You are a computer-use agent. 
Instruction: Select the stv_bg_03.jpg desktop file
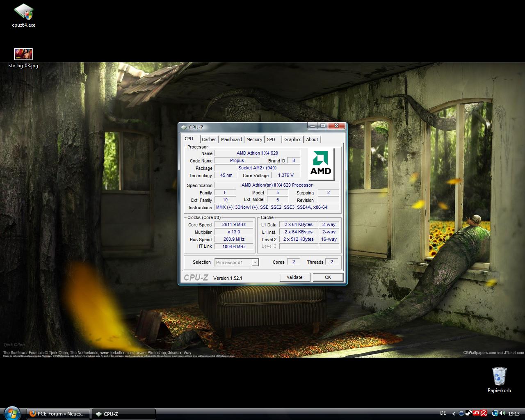click(23, 54)
